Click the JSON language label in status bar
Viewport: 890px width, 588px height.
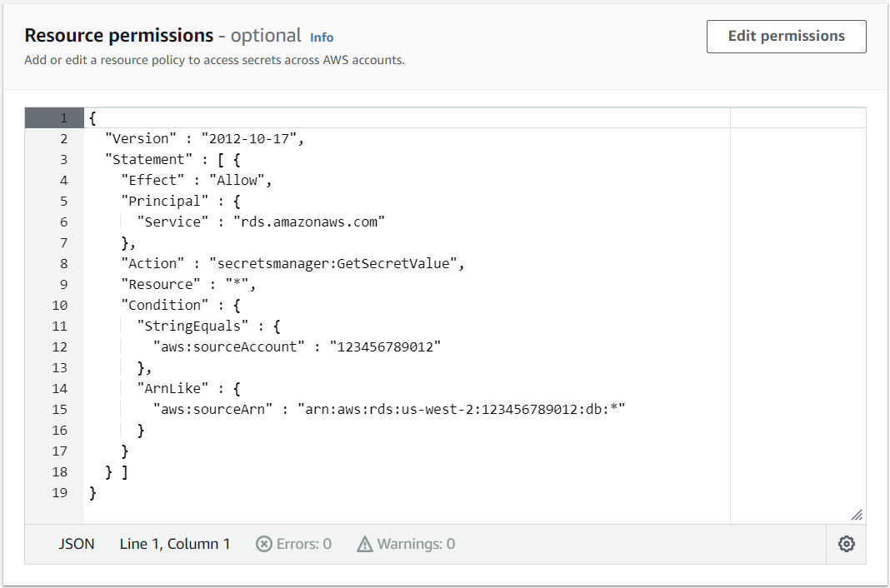click(x=77, y=544)
